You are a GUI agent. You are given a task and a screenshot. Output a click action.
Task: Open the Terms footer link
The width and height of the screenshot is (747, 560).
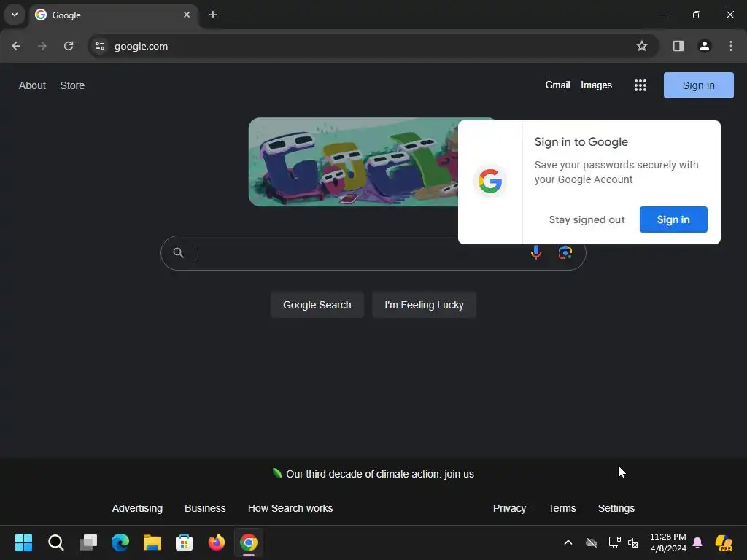(x=562, y=508)
